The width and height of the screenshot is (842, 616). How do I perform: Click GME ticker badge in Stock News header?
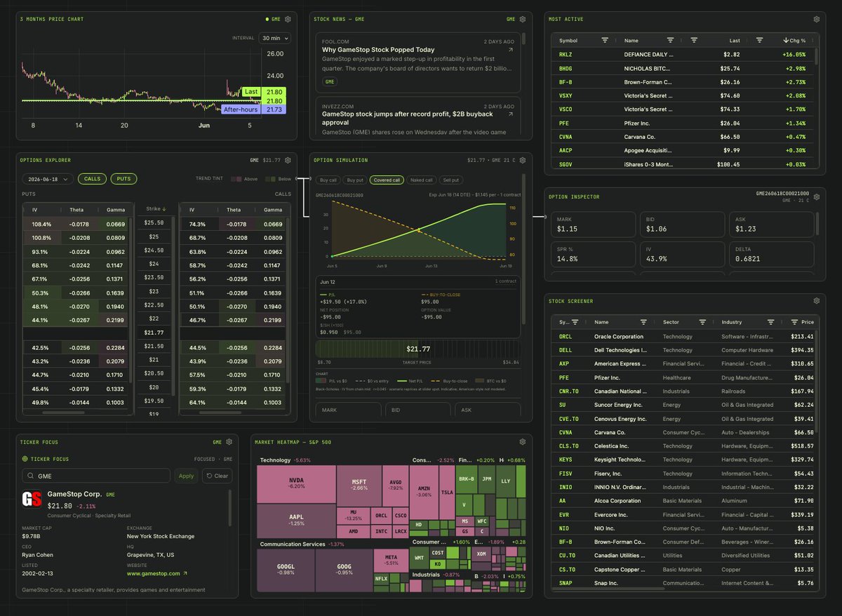pyautogui.click(x=511, y=19)
